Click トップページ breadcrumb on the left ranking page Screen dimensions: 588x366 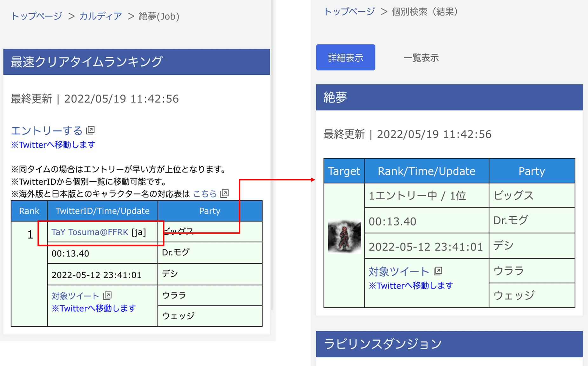coord(37,16)
